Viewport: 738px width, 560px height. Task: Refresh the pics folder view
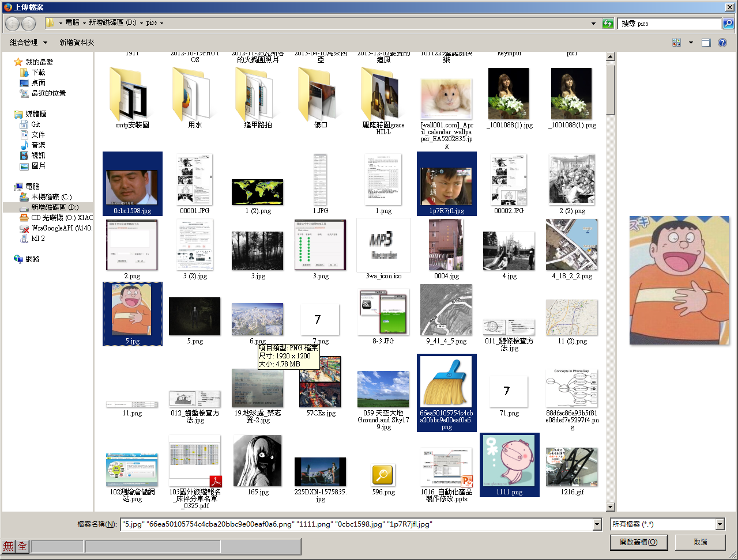tap(608, 23)
